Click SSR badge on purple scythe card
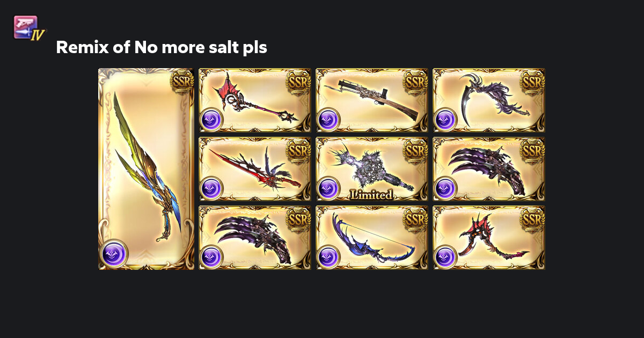This screenshot has width=644, height=338. point(532,82)
